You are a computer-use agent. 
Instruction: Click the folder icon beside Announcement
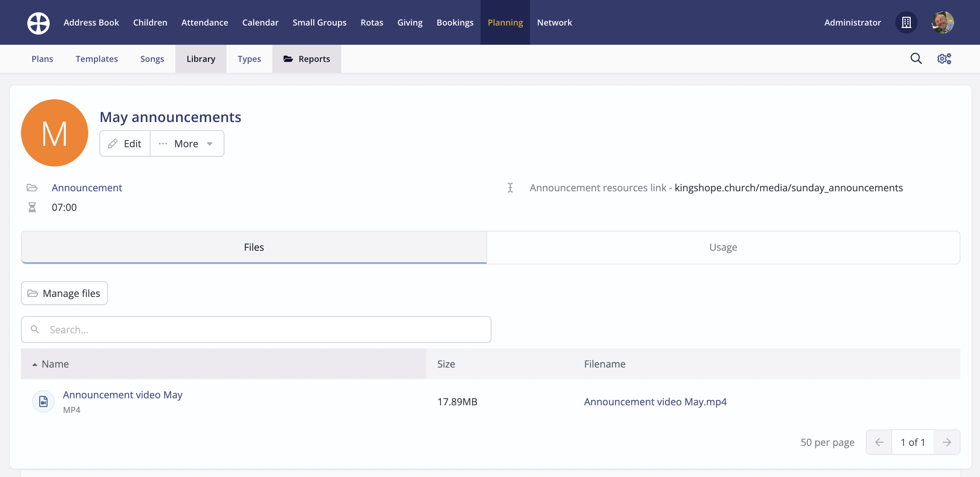point(32,187)
